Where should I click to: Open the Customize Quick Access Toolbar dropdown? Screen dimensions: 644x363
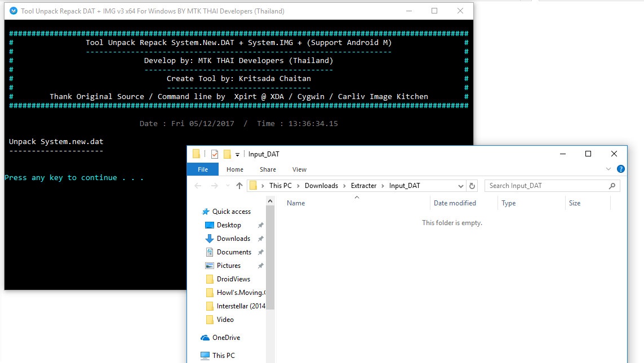[x=237, y=155]
